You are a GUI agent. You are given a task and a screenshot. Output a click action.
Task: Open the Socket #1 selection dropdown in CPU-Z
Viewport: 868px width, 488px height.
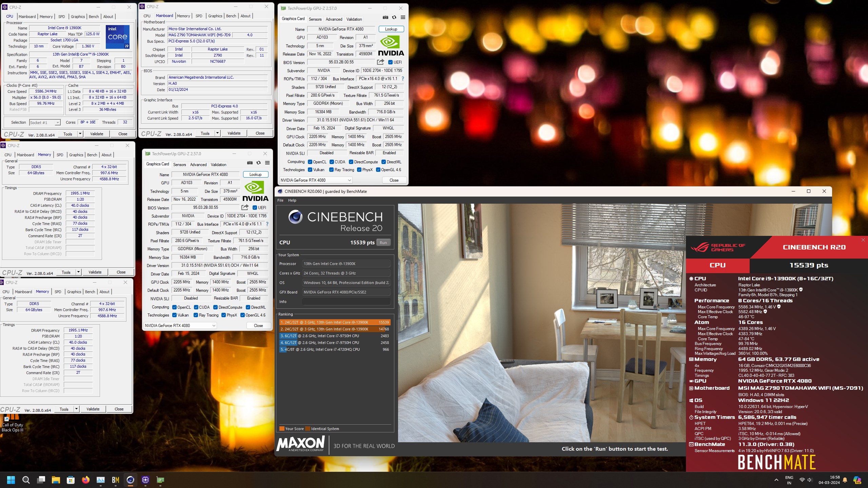(x=44, y=123)
